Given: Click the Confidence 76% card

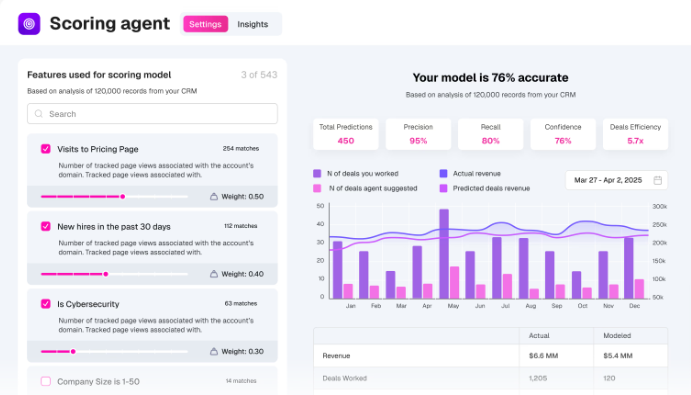Looking at the screenshot, I should pos(563,134).
